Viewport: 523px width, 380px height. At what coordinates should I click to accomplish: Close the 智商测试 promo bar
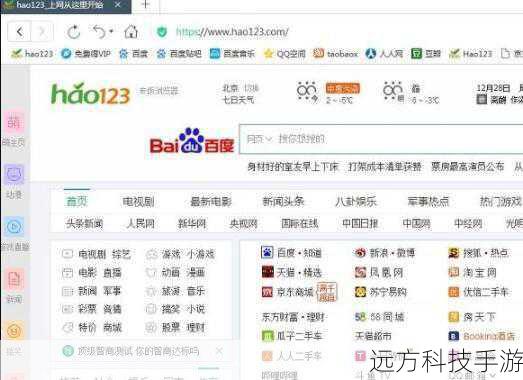219,351
